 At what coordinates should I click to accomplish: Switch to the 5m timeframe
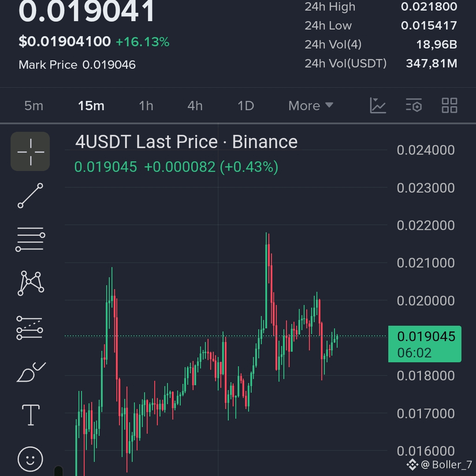click(33, 106)
